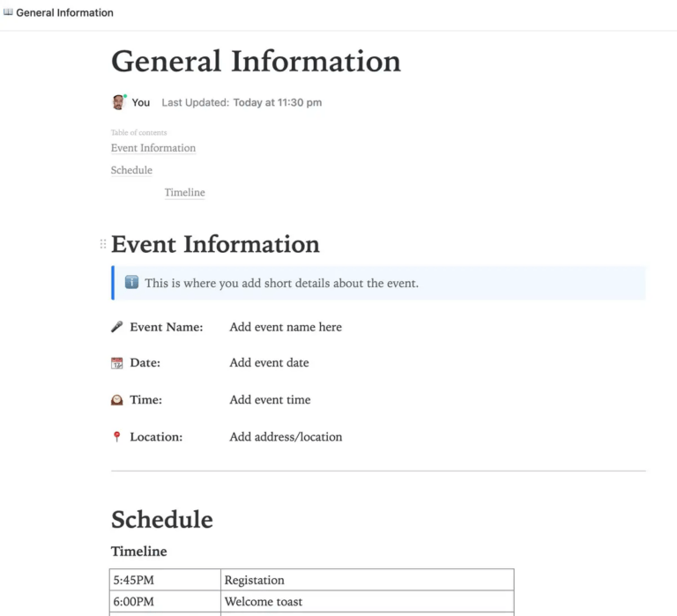Click the 'Add event time' placeholder text
Viewport: 677px width, 616px height.
(x=270, y=400)
